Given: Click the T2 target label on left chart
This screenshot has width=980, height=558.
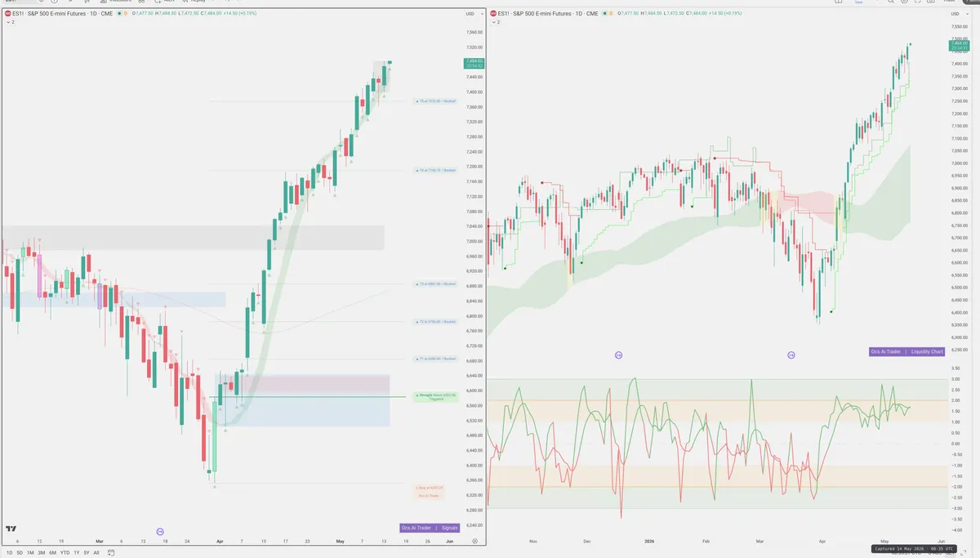Looking at the screenshot, I should coord(435,321).
